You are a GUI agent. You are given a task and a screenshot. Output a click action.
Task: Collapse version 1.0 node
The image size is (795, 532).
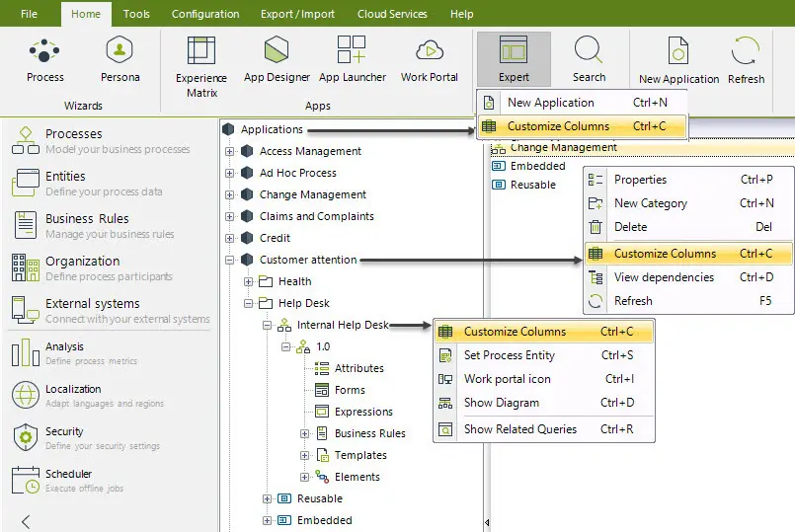point(286,347)
